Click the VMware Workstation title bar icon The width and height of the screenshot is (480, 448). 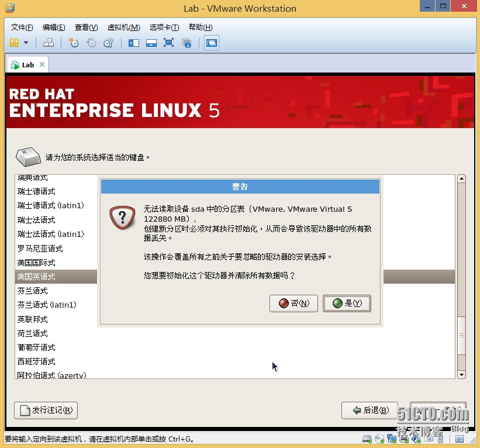(x=10, y=8)
